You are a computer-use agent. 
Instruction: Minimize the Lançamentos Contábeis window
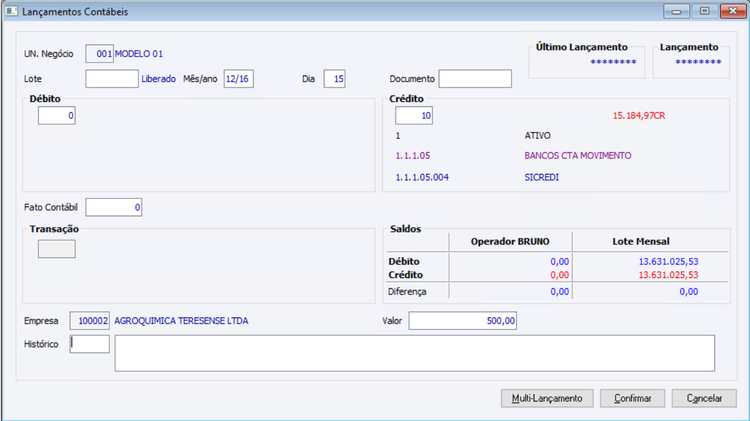pos(676,11)
